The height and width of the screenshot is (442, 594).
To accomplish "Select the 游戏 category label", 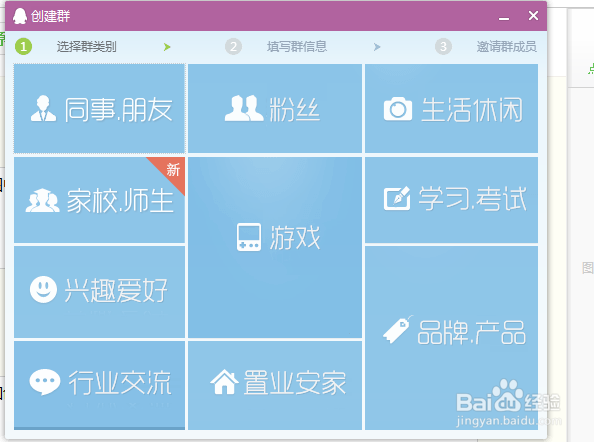I will 295,237.
